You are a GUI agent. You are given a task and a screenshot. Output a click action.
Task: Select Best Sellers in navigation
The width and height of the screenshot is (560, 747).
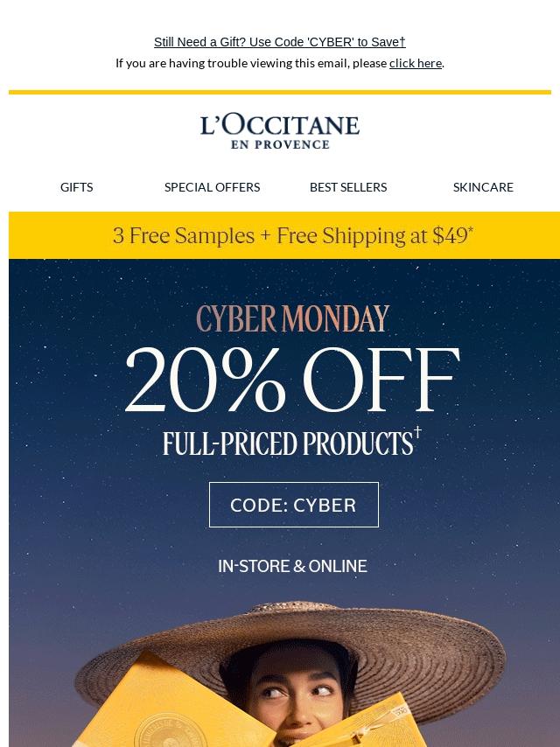pos(347,187)
